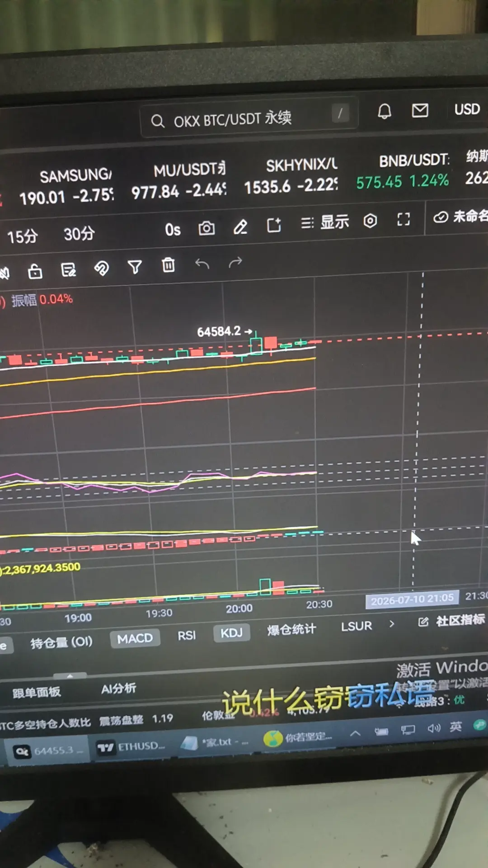Viewport: 488px width, 868px height.
Task: Activate the pencil drawing tool
Action: click(240, 226)
